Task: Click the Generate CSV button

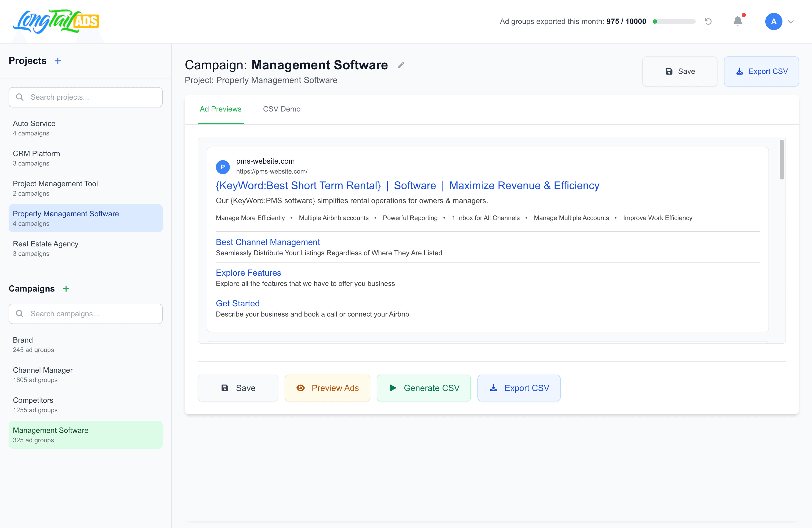Action: click(x=423, y=388)
